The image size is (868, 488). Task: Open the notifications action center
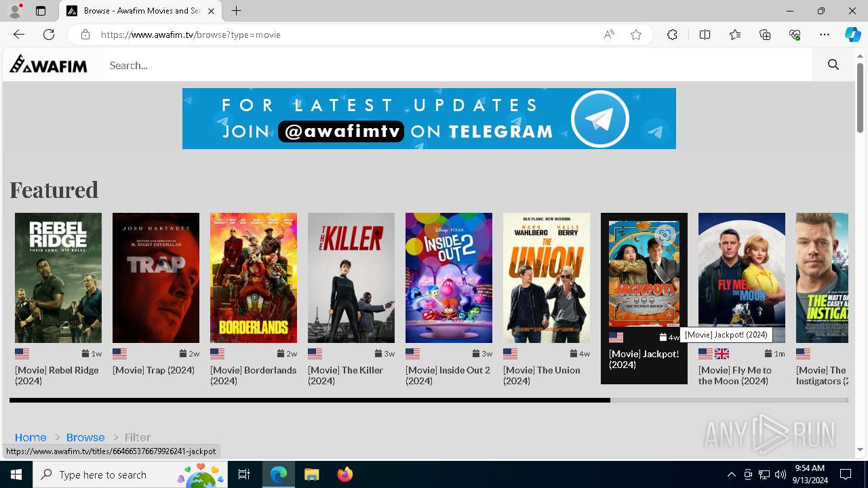click(846, 474)
